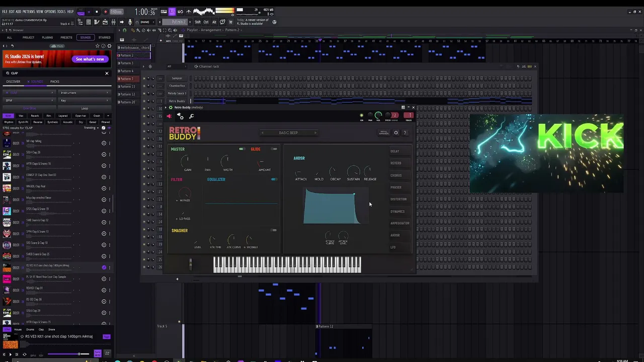Click the record button in transport bar

click(105, 12)
